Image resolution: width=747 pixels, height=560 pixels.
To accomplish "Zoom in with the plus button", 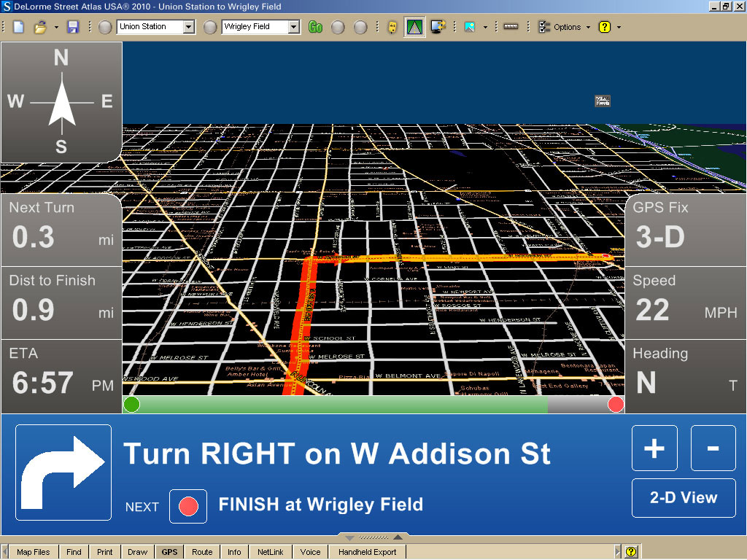I will 654,448.
